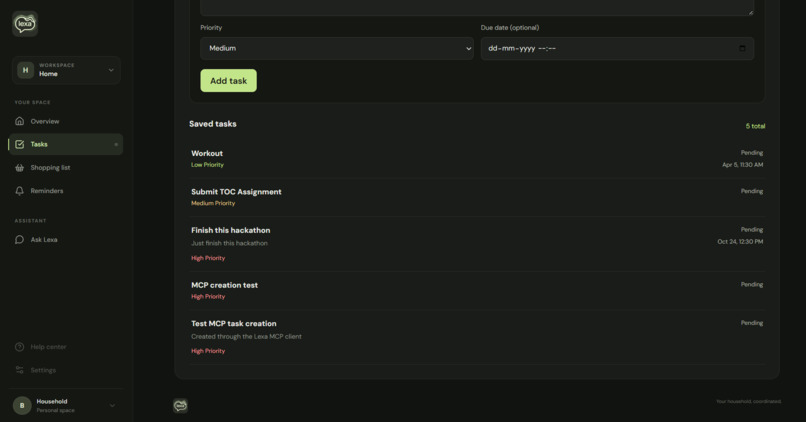Click the Low Priority label on Workout
Image resolution: width=806 pixels, height=422 pixels.
(x=207, y=165)
